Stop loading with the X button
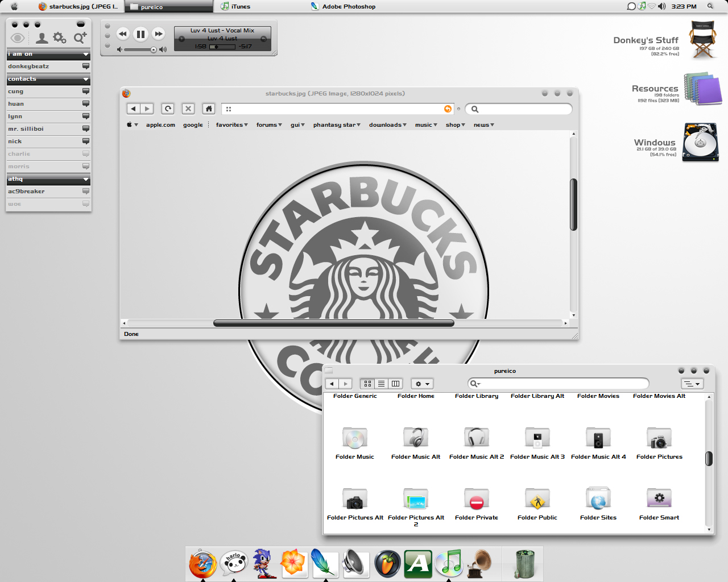This screenshot has height=582, width=728. (188, 109)
